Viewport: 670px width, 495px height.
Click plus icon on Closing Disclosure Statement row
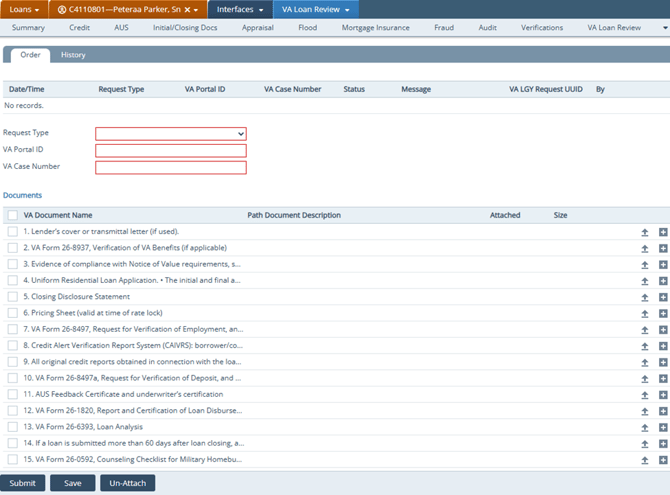tap(663, 297)
